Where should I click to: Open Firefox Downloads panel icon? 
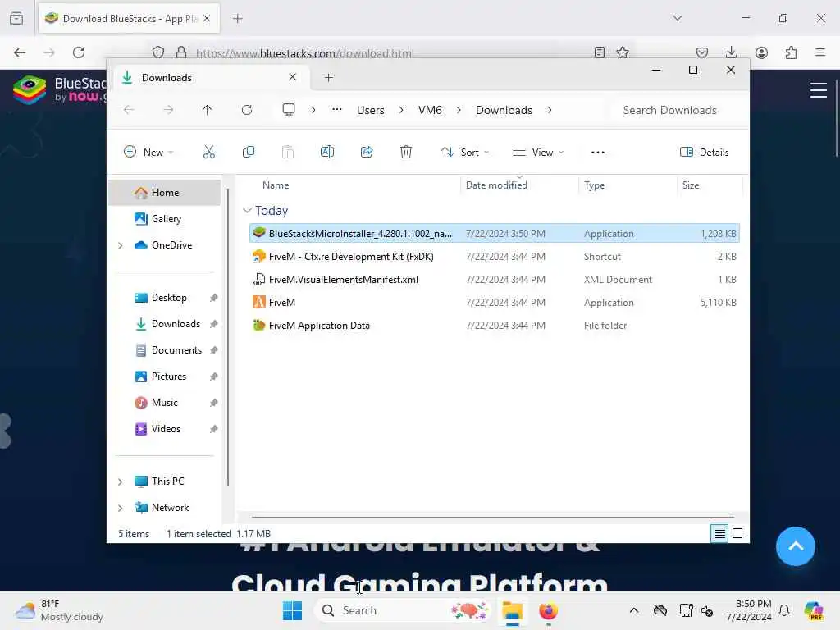[x=731, y=52]
